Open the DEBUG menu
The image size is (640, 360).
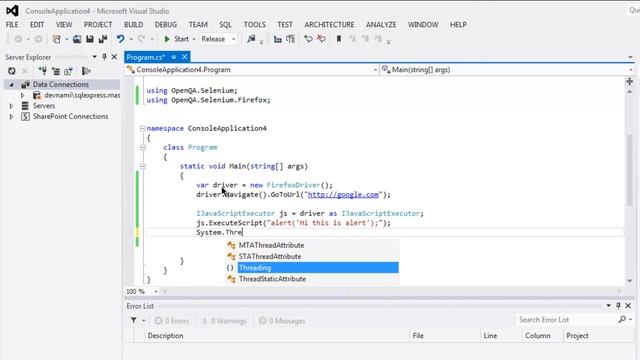[x=166, y=24]
